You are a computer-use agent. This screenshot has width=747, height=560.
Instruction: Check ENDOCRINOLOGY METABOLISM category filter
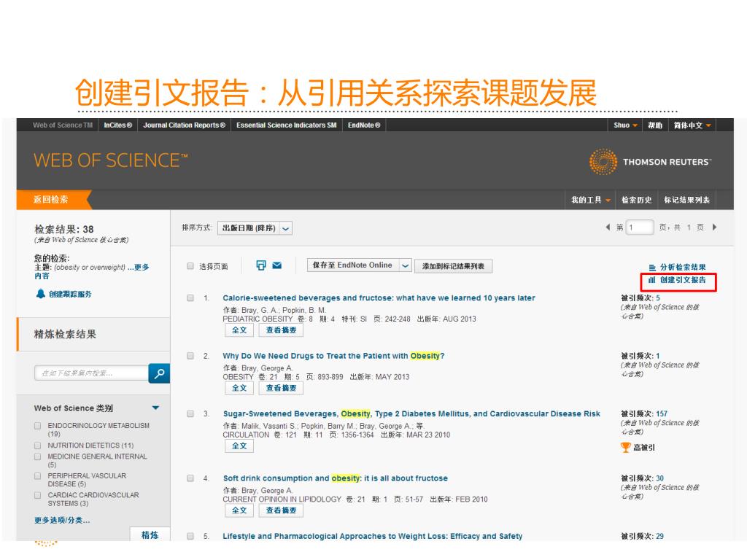38,426
